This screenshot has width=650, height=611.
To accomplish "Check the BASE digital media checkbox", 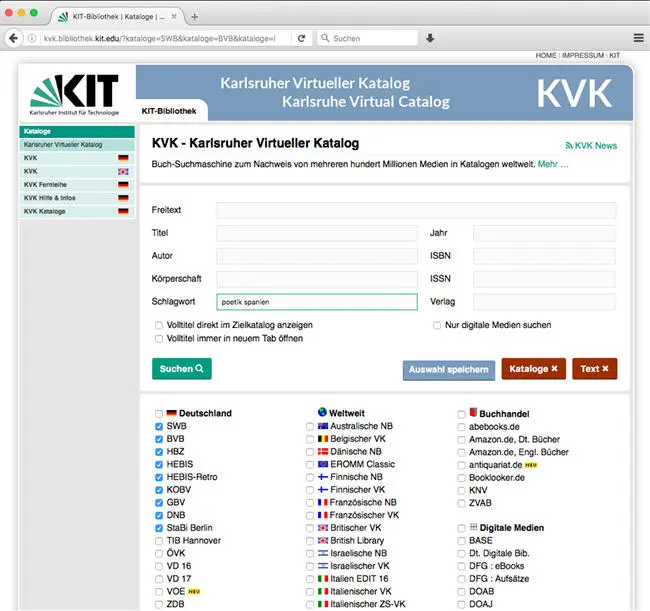I will pyautogui.click(x=461, y=541).
